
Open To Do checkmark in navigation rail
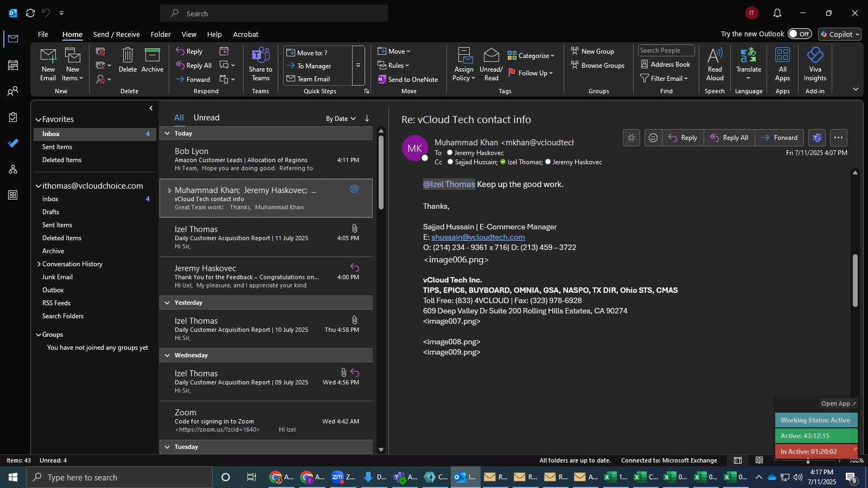point(13,143)
